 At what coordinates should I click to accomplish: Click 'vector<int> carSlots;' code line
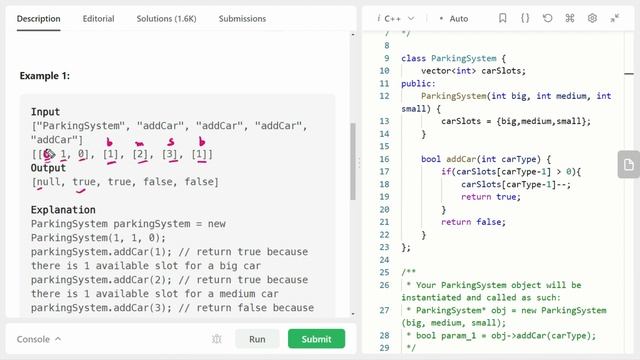473,71
